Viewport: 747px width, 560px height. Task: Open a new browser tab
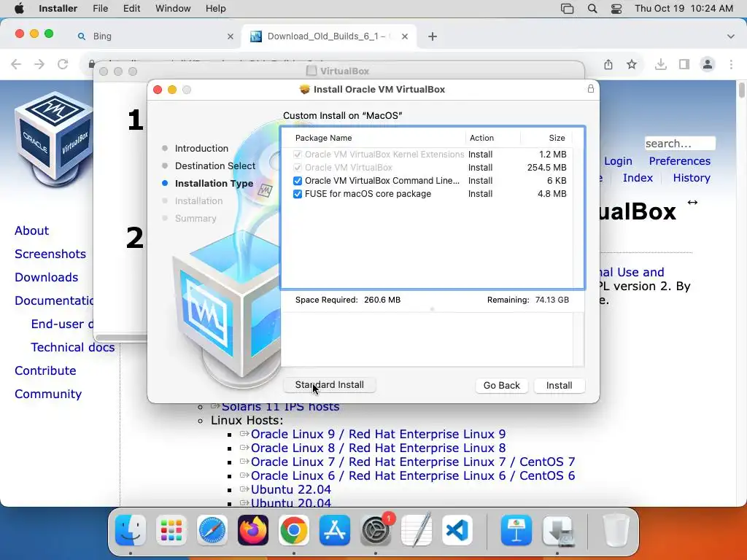(x=432, y=36)
